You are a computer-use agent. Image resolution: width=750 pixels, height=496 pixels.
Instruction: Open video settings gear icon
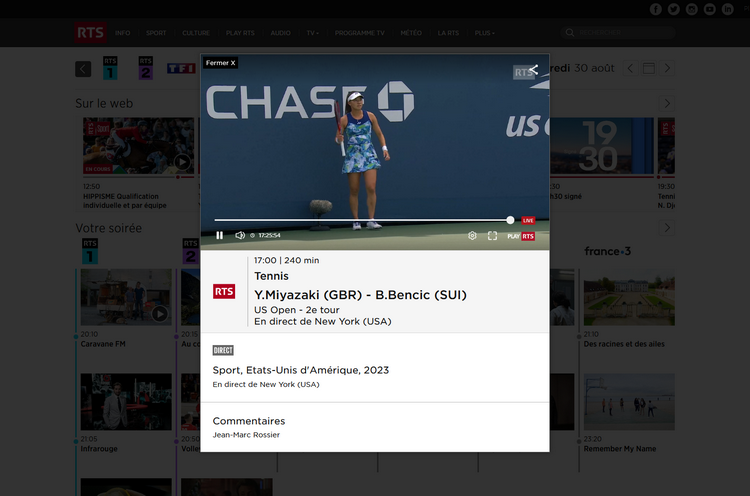(472, 236)
